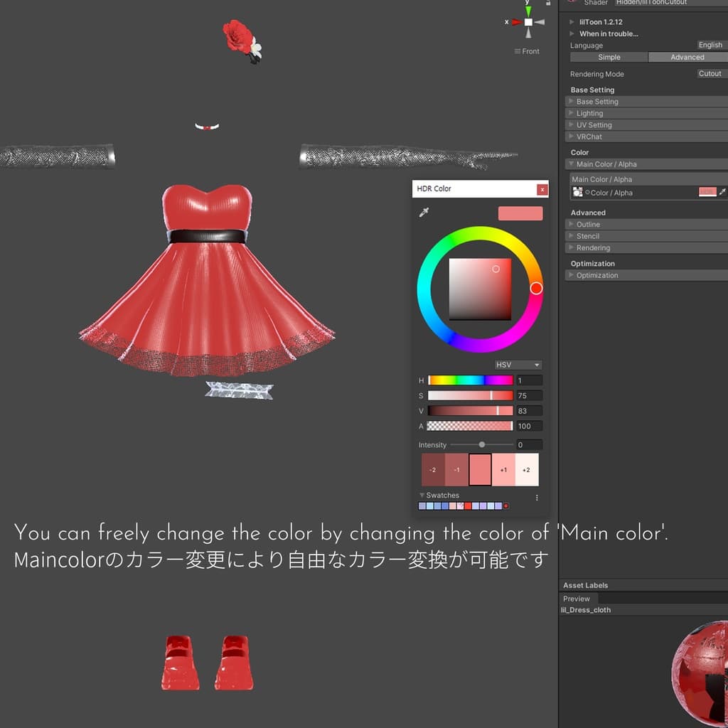Toggle the Front projection view label
Screen dimensions: 728x728
point(527,51)
